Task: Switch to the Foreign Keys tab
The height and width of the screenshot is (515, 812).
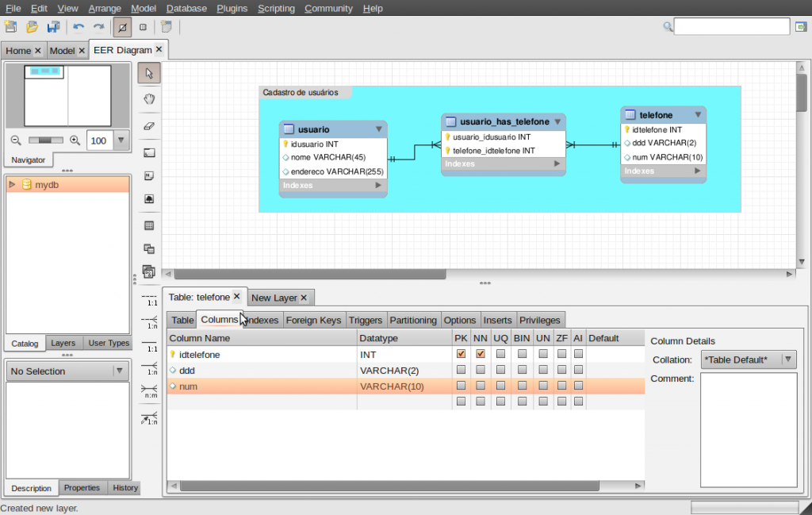Action: 314,320
